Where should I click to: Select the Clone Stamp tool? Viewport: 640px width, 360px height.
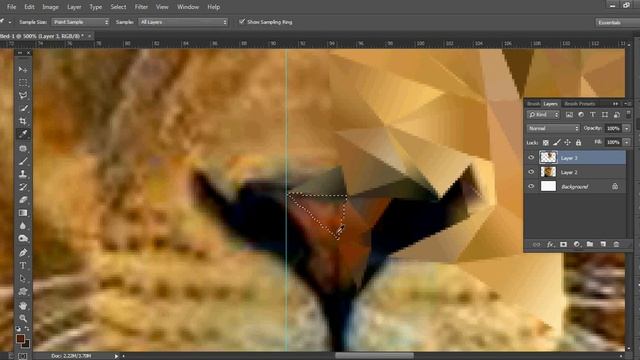coord(23,174)
